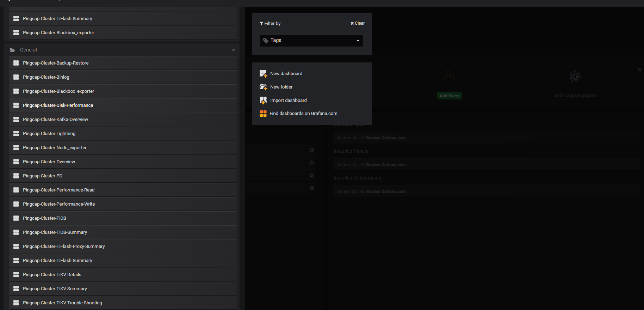Click dashboard icon beside Pingcap-Cluster-Binlog
The image size is (644, 310).
(16, 77)
